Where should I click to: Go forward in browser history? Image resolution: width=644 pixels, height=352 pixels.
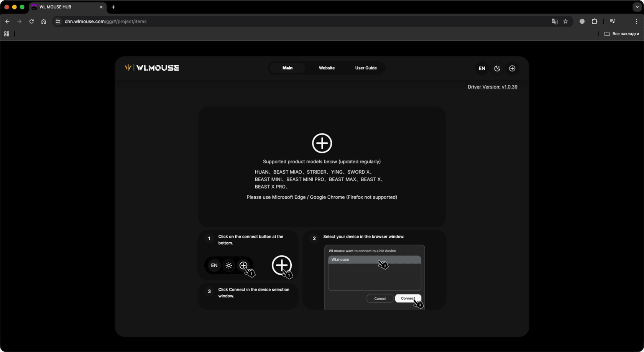19,21
